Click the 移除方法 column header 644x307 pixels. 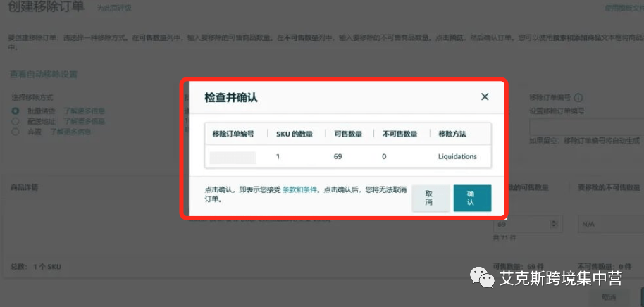(x=452, y=134)
